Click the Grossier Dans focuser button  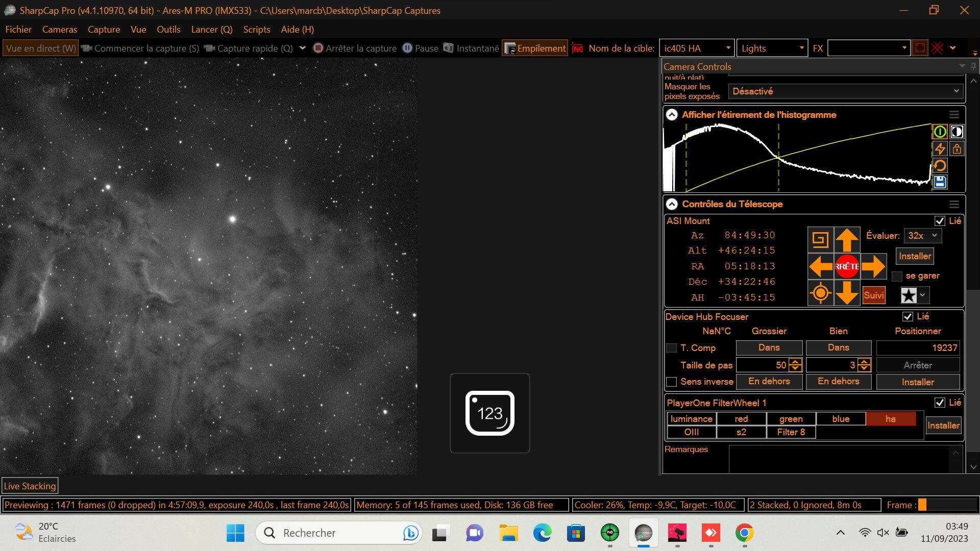769,347
